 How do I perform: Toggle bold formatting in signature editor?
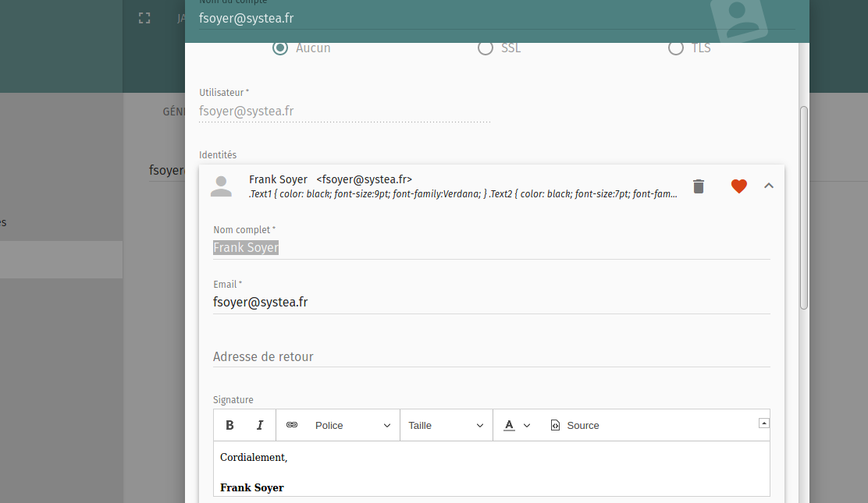pos(229,425)
